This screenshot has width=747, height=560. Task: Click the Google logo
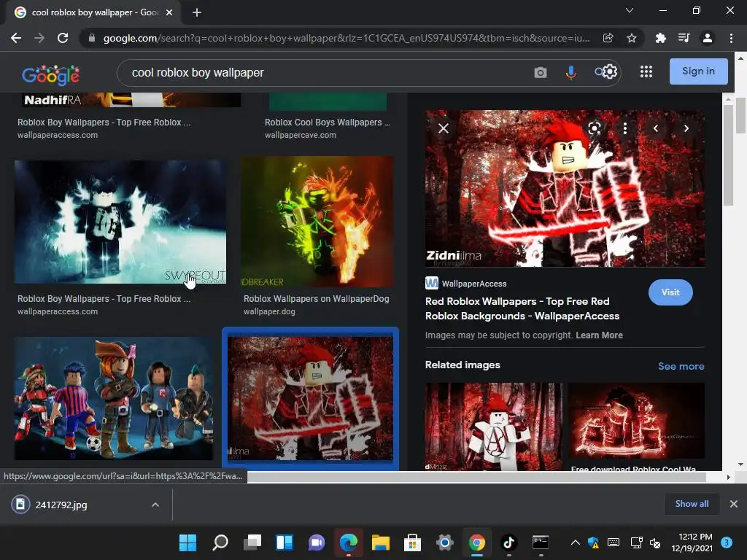[x=51, y=75]
